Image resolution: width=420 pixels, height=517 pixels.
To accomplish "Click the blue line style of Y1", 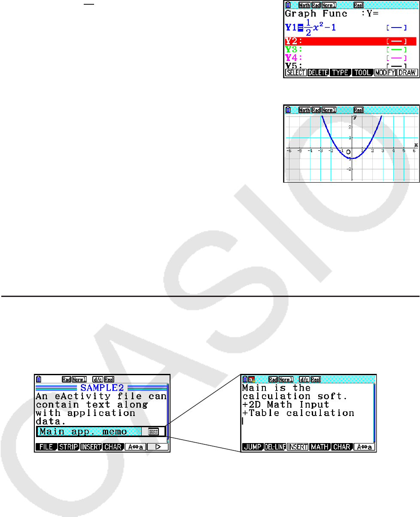I will 396,28.
